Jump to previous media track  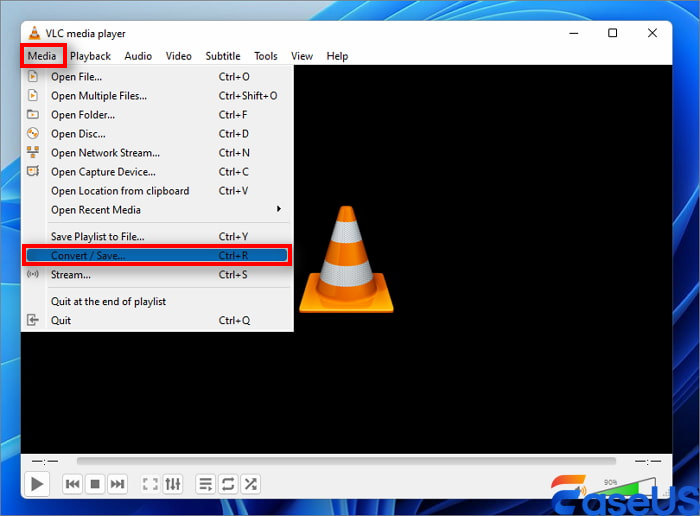point(72,484)
